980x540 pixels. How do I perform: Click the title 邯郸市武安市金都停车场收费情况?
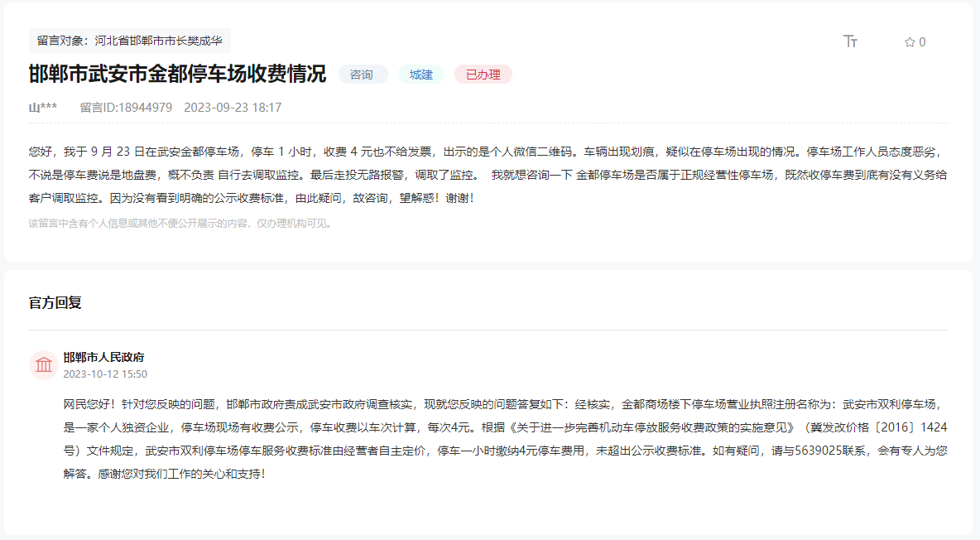coord(177,74)
